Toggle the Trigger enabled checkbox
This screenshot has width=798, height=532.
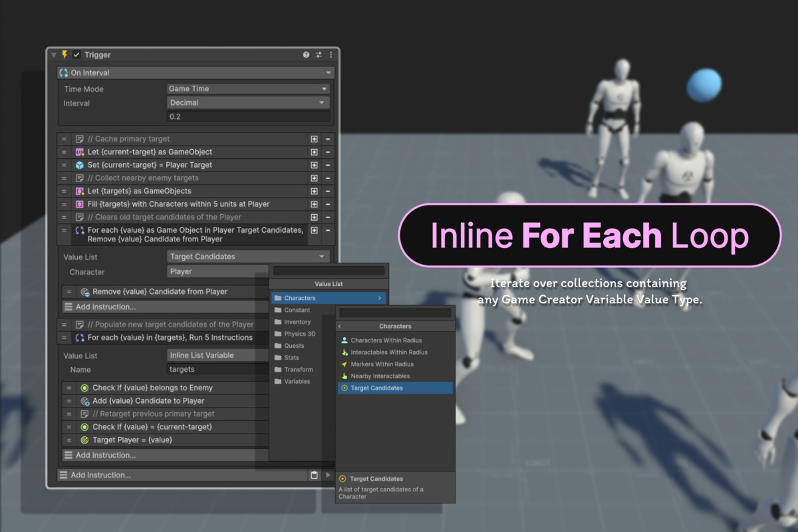[x=76, y=55]
